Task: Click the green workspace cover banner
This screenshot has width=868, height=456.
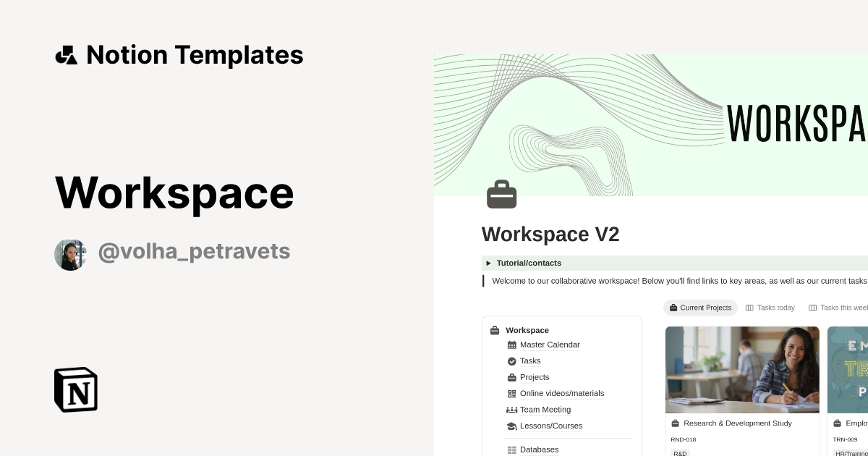Action: tap(651, 124)
